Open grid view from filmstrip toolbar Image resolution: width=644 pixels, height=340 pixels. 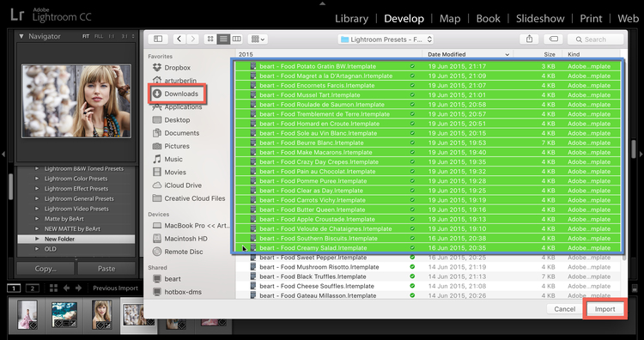[53, 288]
